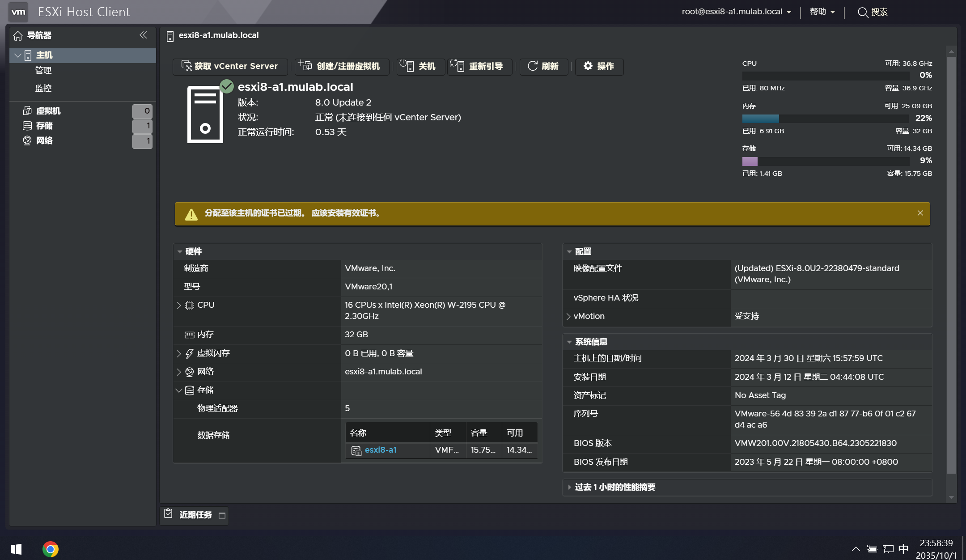
Task: Open the Recent Tasks panel tab
Action: coord(194,515)
